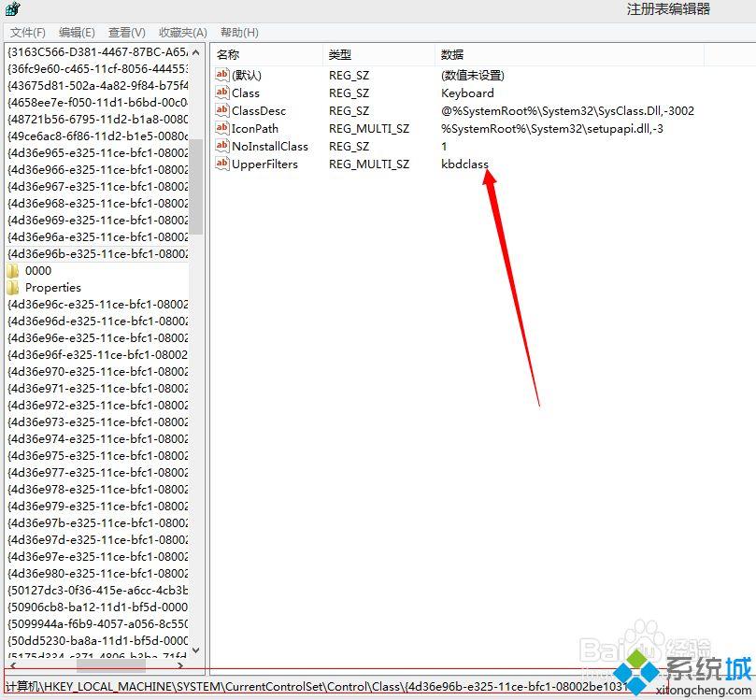
Task: Click the %SystemRoot%\System32\setupapi.dll,-3 data
Action: pyautogui.click(x=552, y=129)
